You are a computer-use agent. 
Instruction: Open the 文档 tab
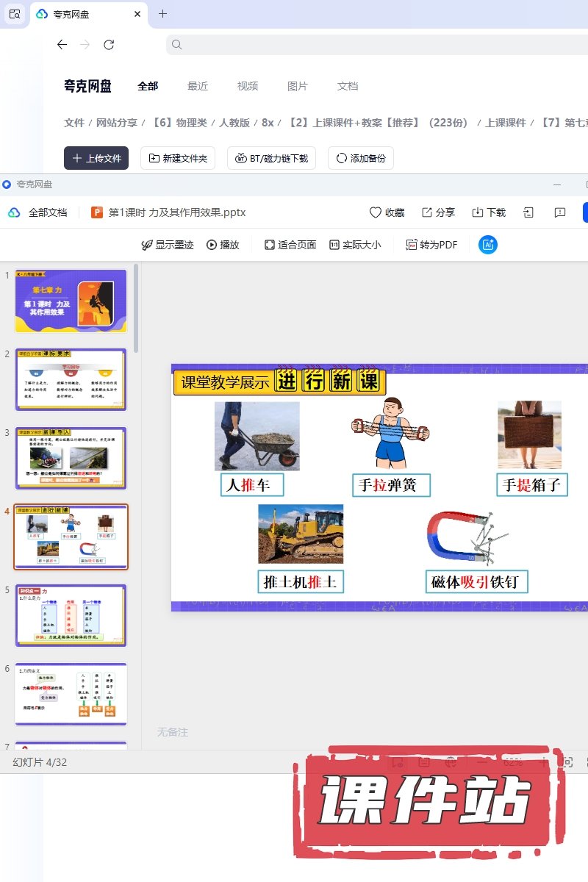point(348,86)
